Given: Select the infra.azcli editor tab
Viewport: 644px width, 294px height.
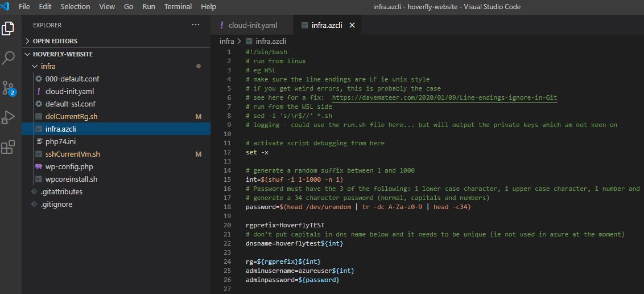Looking at the screenshot, I should pyautogui.click(x=327, y=25).
